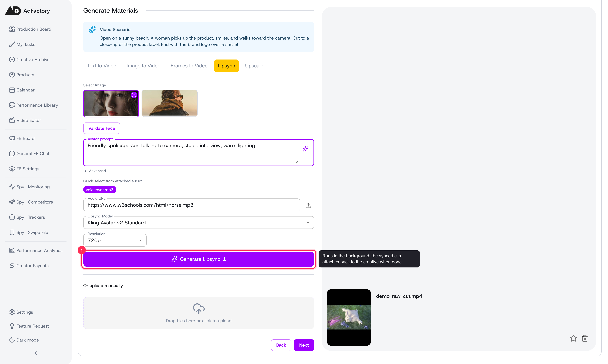The image size is (608, 364).
Task: Favorite demo-raw-cut.mp4 with star icon
Action: tap(573, 339)
